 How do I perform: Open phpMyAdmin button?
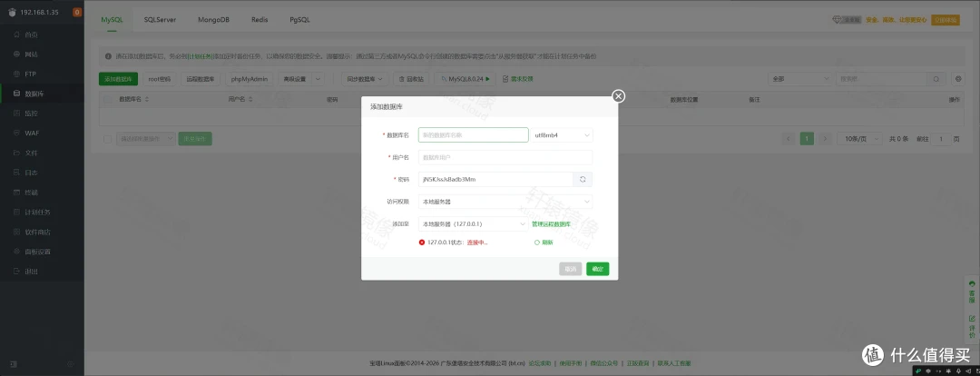pos(250,79)
